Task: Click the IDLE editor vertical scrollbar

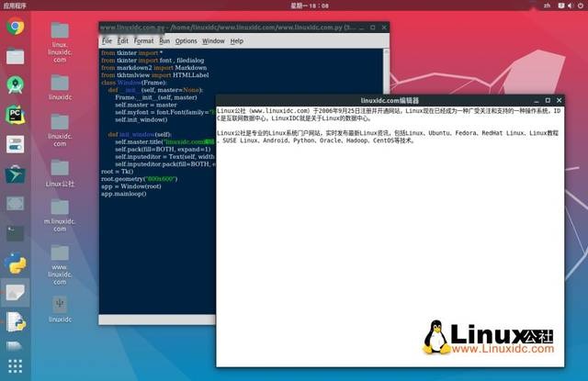Action: pos(386,72)
